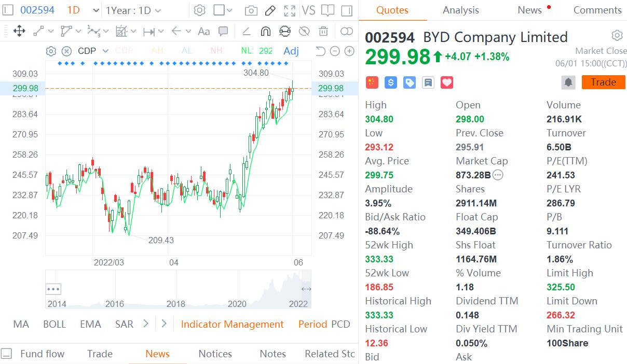Add BYD to favorites with heart icon
Image resolution: width=627 pixels, height=364 pixels.
point(447,82)
